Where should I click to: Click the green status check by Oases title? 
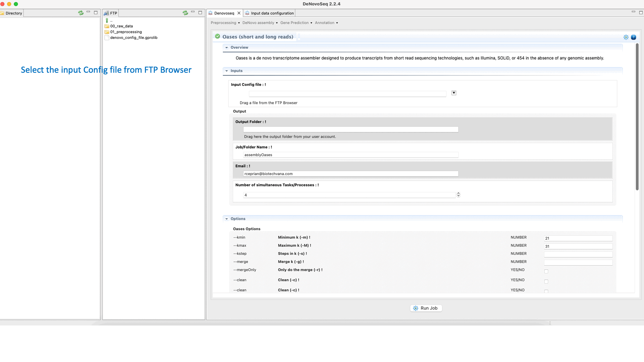pyautogui.click(x=217, y=37)
